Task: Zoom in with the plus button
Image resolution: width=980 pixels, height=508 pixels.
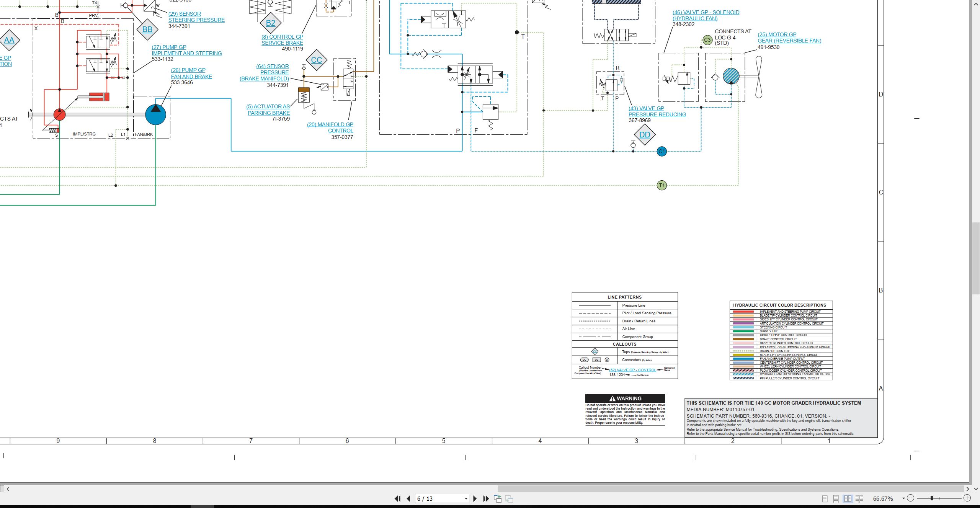Action: coord(967,498)
